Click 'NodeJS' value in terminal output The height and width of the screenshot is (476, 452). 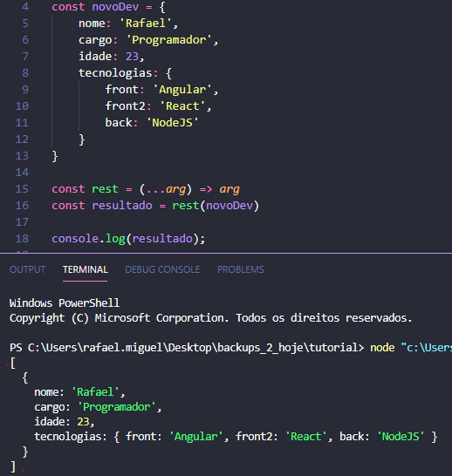[x=401, y=437]
